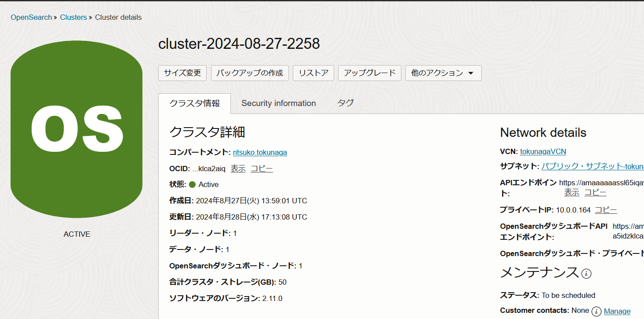Click the クラスタ詳細 heading
This screenshot has width=644, height=319.
pos(207,132)
